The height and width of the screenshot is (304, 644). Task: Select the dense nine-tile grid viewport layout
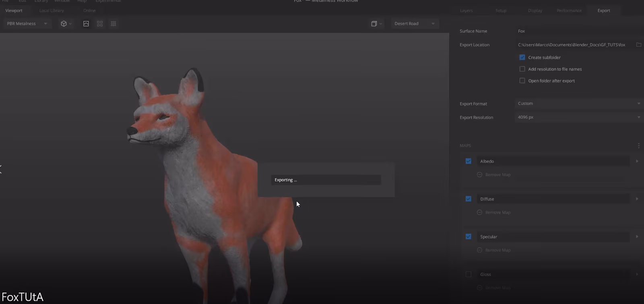[x=114, y=24]
